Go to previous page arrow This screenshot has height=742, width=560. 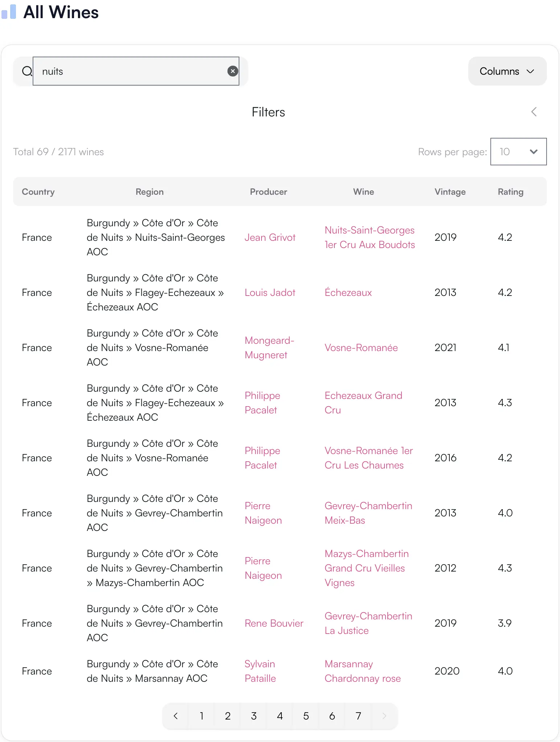[176, 716]
